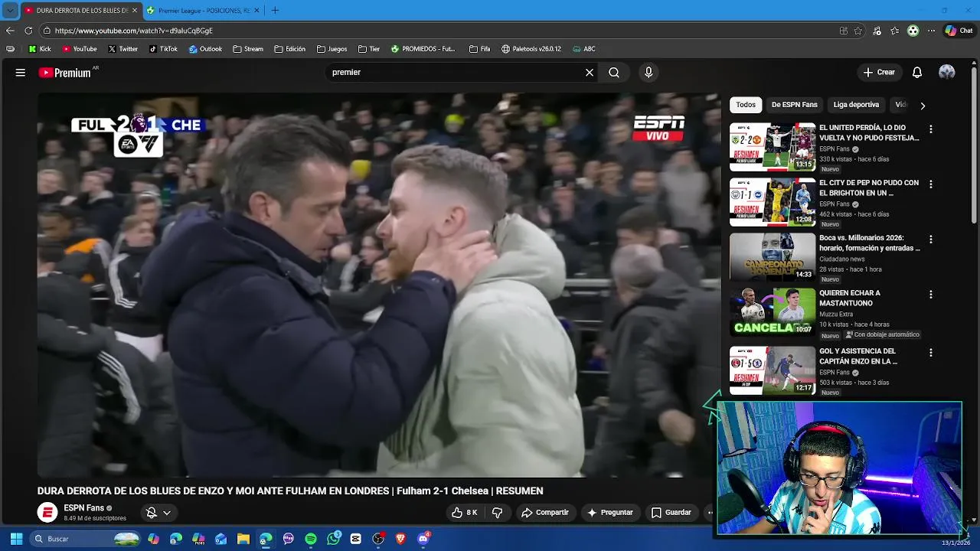Screen dimensions: 980x551
Task: Open the Kick bookmark
Action: pos(39,49)
